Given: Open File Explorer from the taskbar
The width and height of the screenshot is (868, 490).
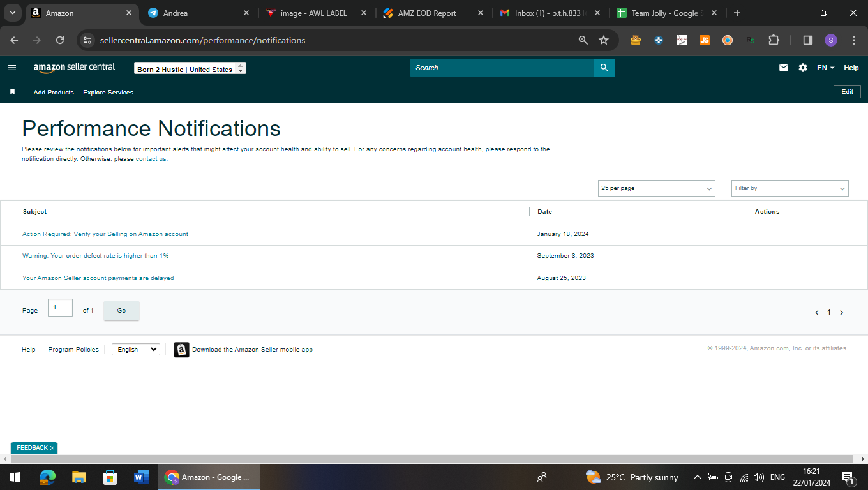Looking at the screenshot, I should 79,477.
